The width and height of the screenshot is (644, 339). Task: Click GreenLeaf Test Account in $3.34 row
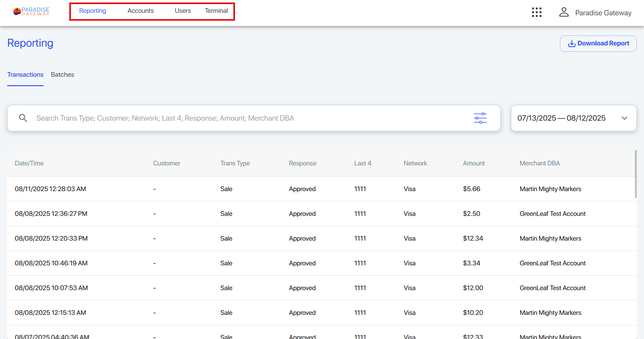(552, 263)
